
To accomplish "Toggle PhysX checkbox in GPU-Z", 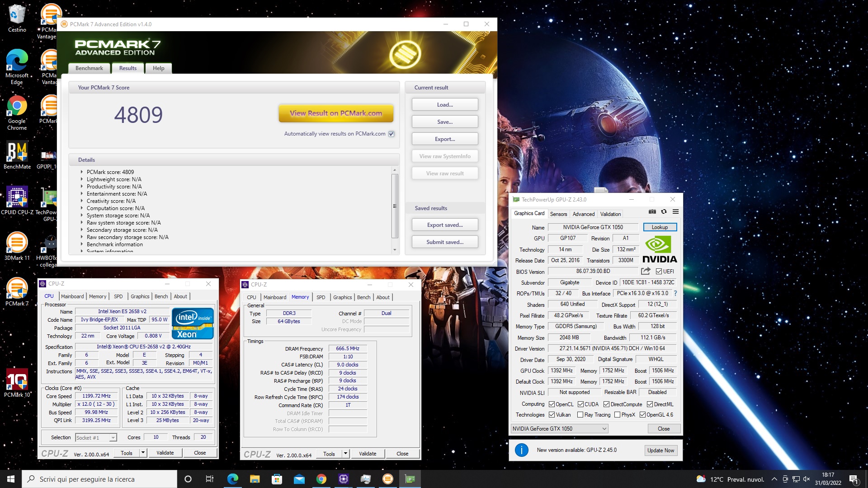I will [x=617, y=415].
